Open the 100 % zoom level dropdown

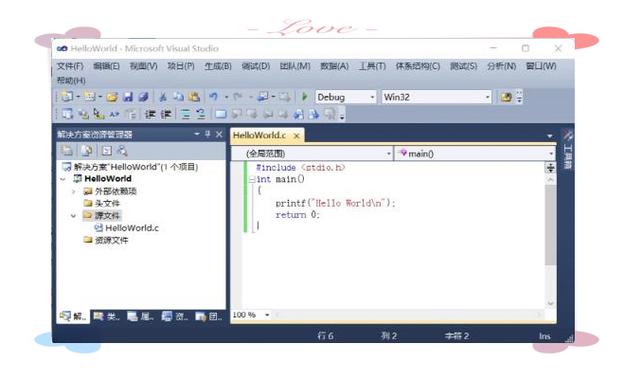[267, 315]
